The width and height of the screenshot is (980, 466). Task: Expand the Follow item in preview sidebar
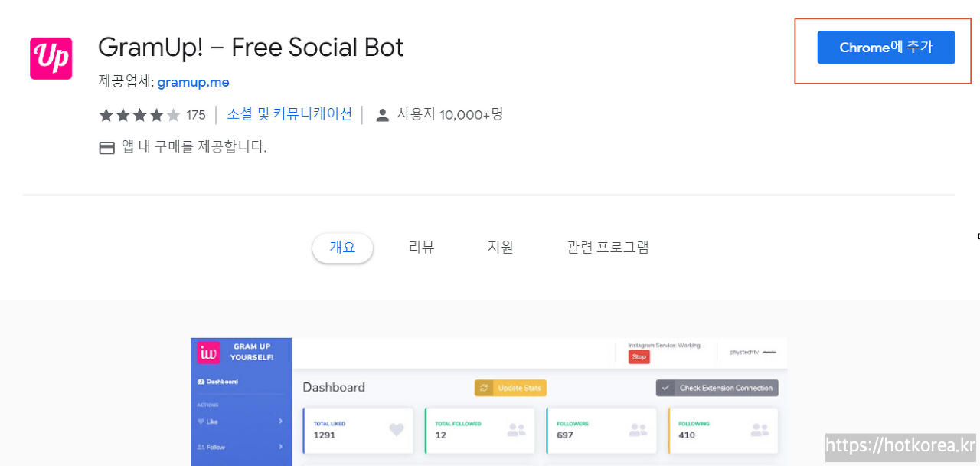click(240, 447)
